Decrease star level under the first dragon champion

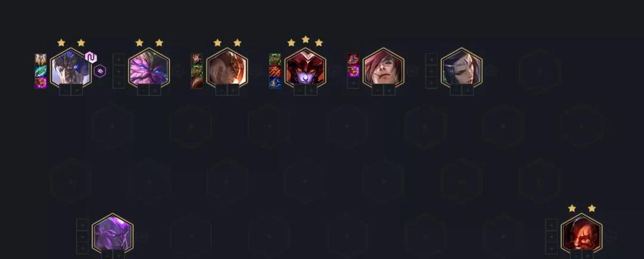click(65, 89)
